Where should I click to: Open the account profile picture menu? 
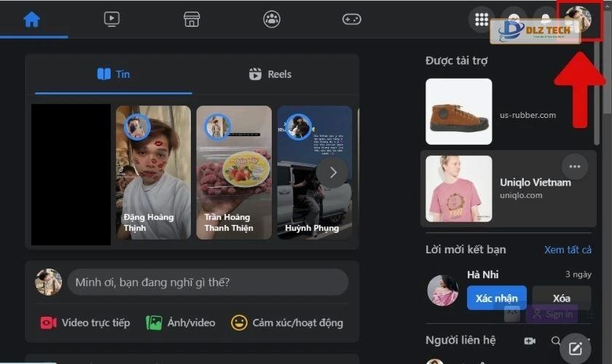[578, 19]
